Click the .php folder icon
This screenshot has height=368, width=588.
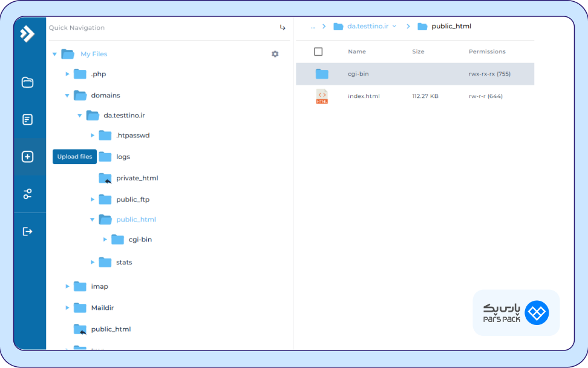(80, 74)
